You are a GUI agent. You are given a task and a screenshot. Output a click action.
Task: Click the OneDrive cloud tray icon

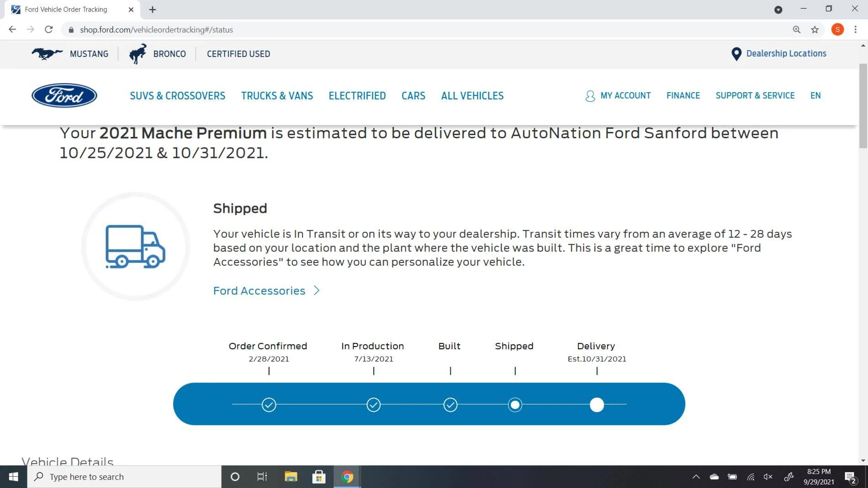(x=714, y=477)
